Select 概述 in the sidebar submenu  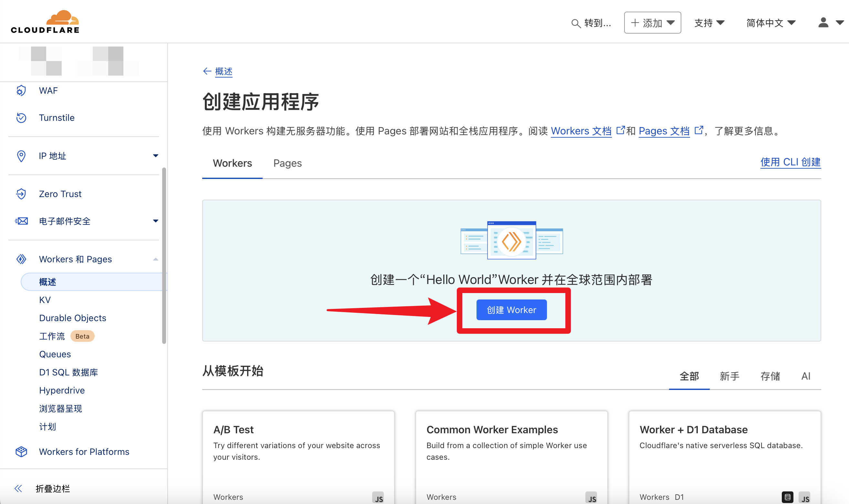tap(94, 282)
